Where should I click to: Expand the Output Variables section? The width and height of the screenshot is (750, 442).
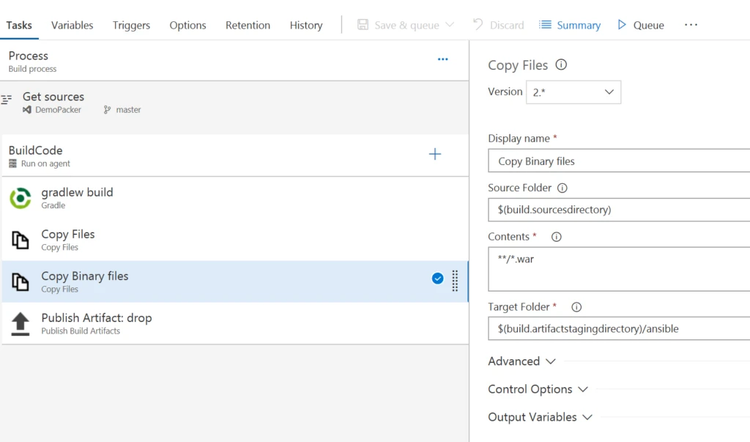(x=540, y=417)
